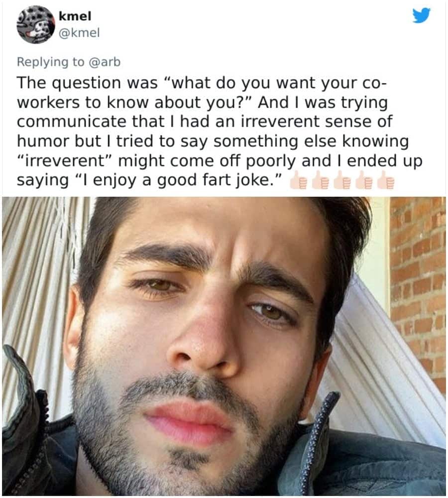
Task: Click the "Replying to" label
Action: click(x=50, y=62)
